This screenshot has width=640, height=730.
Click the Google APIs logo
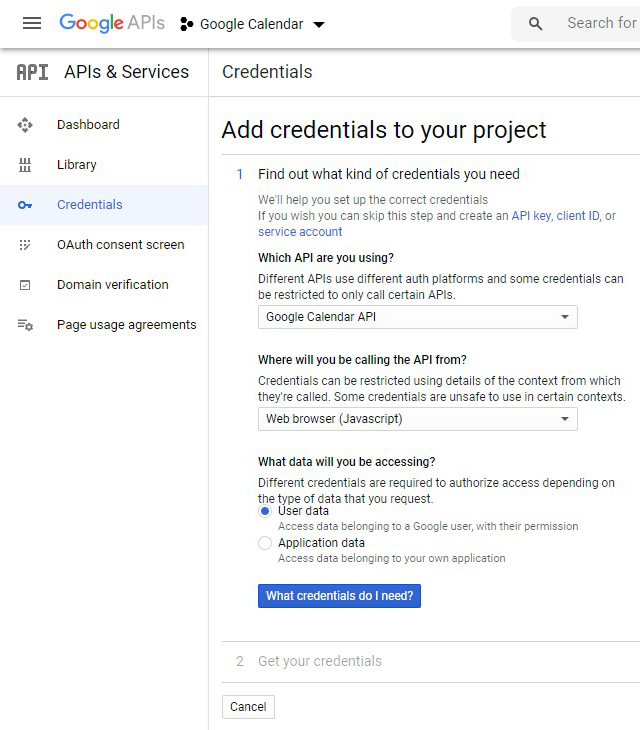click(x=111, y=23)
